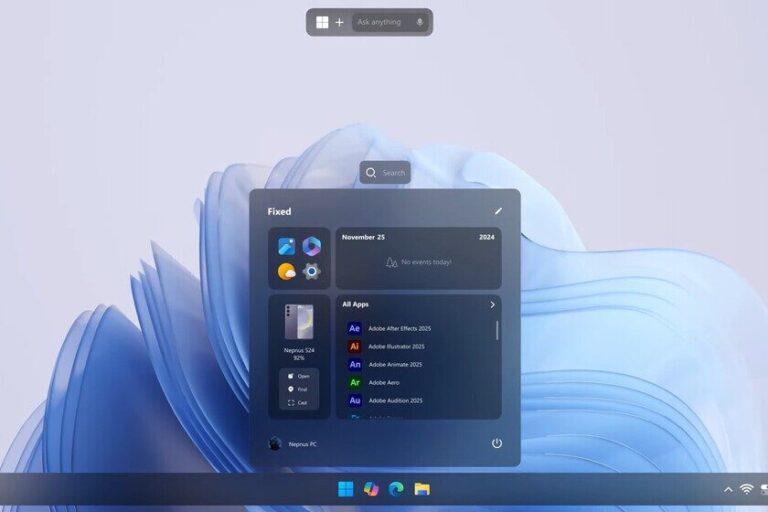Image resolution: width=768 pixels, height=512 pixels.
Task: Click the All Apps heading
Action: pos(356,304)
